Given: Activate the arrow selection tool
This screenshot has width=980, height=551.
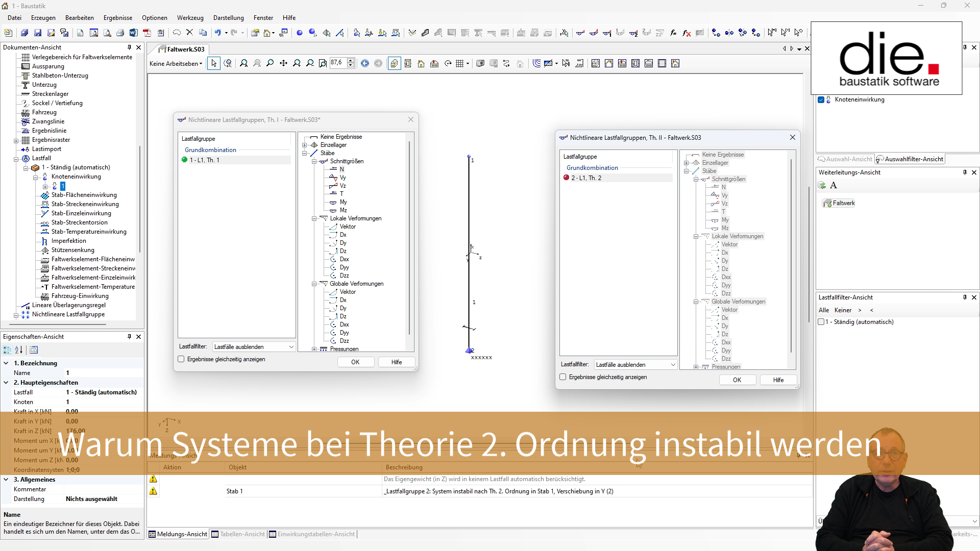Looking at the screenshot, I should click(x=214, y=63).
